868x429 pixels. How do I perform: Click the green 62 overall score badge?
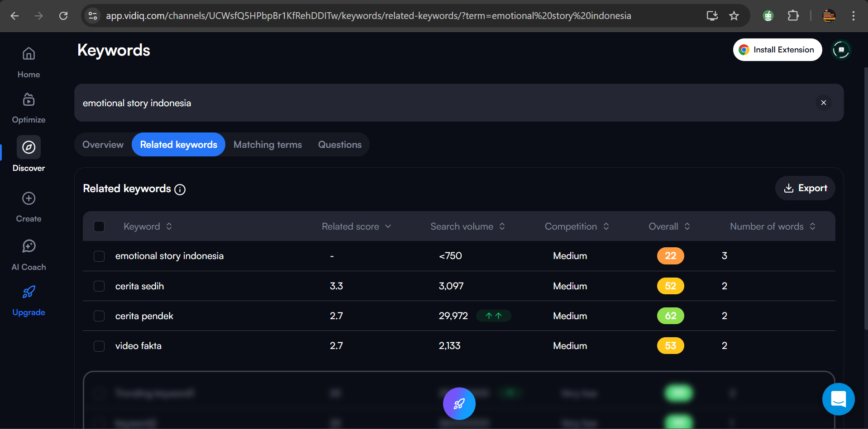(x=670, y=316)
